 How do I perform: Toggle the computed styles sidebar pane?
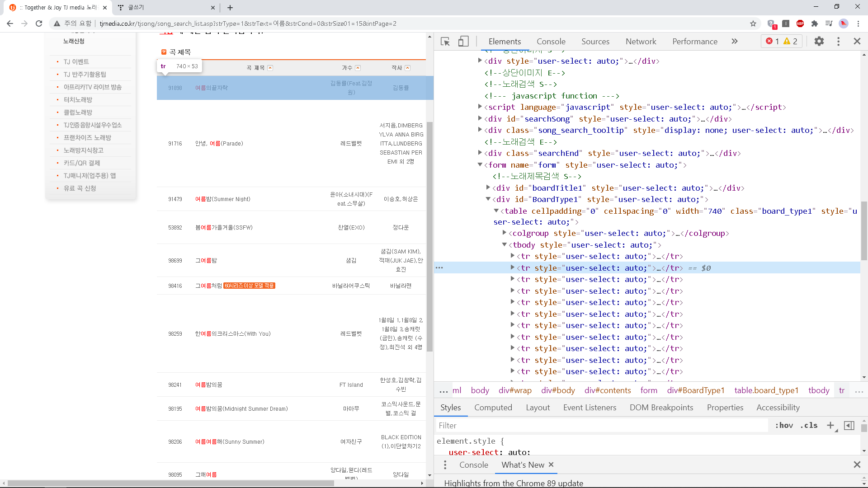tap(849, 425)
